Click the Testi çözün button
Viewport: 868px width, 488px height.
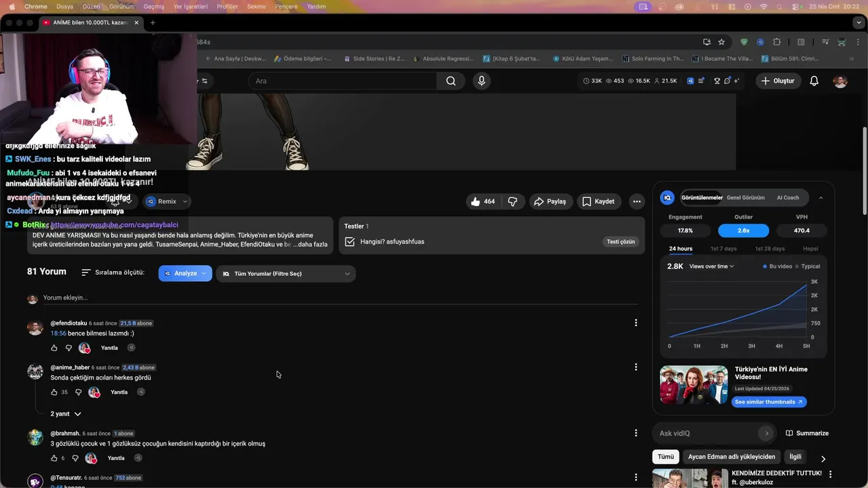pos(621,242)
